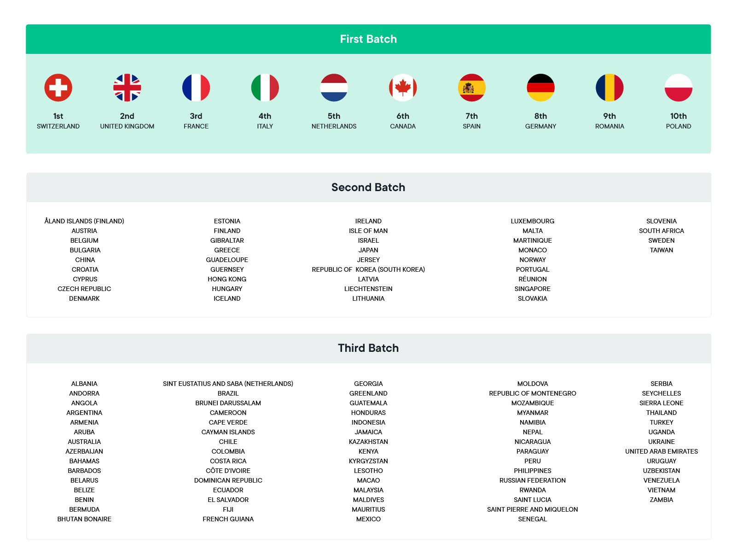Click the Switzerland flag icon

point(58,87)
